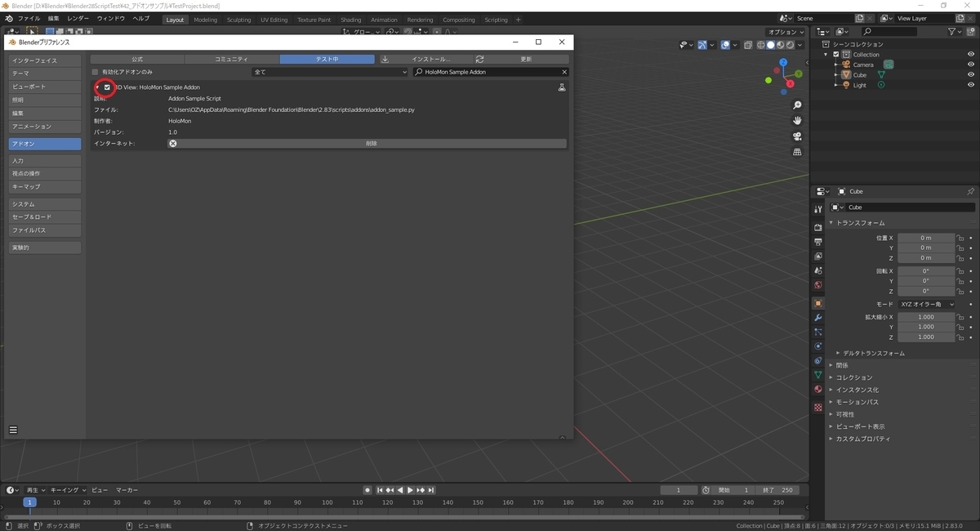The height and width of the screenshot is (531, 980).
Task: Select material preview shading
Action: pyautogui.click(x=781, y=45)
